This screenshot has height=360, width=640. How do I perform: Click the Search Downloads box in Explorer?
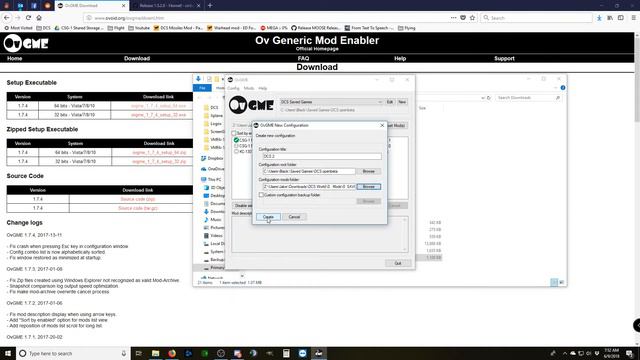[x=528, y=98]
